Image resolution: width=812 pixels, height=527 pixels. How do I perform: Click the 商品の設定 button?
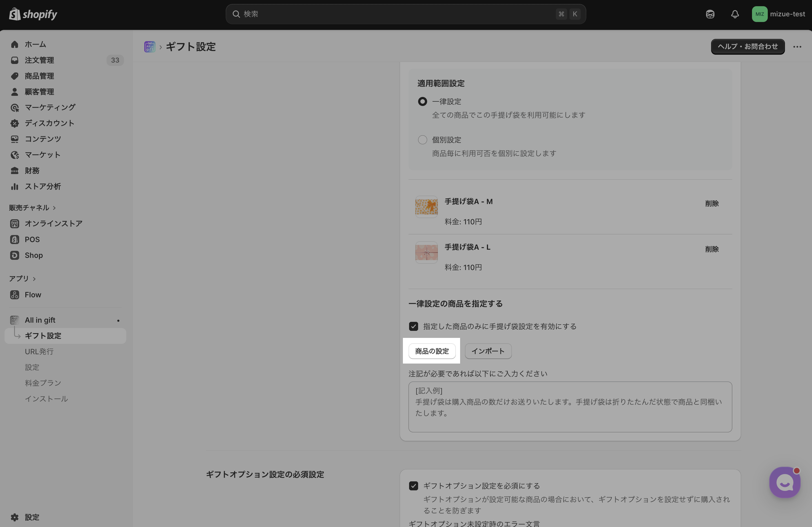pos(432,351)
